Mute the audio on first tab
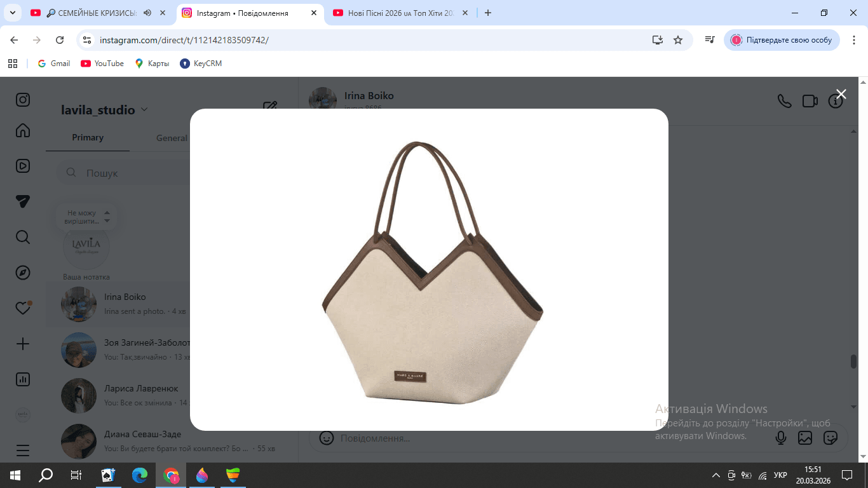This screenshot has width=868, height=488. coord(147,13)
